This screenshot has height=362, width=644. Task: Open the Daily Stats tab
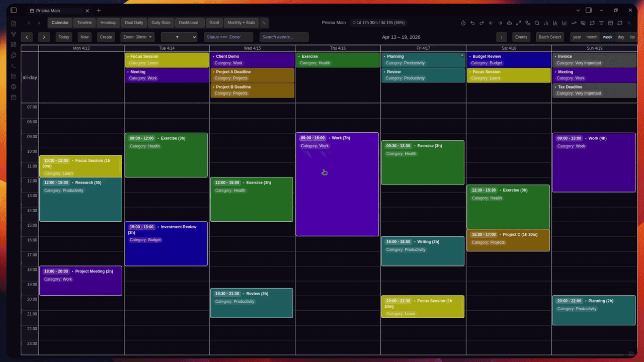(x=161, y=23)
